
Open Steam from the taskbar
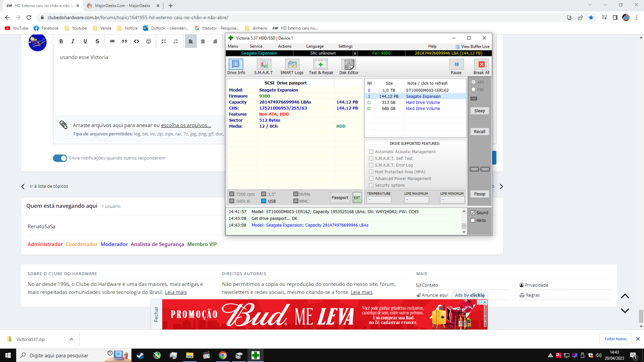point(141,355)
